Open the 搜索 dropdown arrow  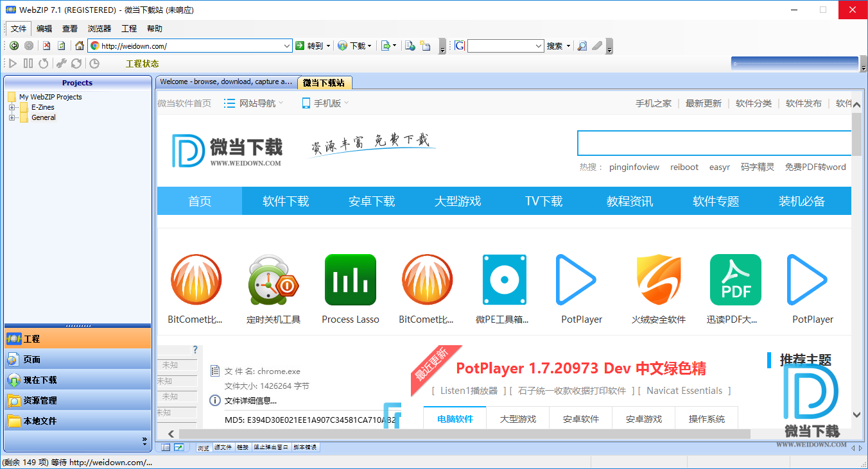click(x=568, y=46)
